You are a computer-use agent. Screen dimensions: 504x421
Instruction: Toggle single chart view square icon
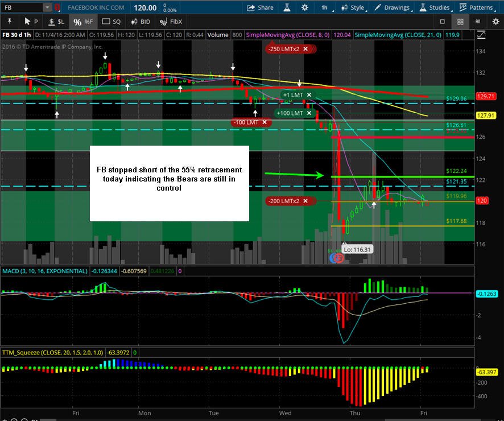coord(443,22)
